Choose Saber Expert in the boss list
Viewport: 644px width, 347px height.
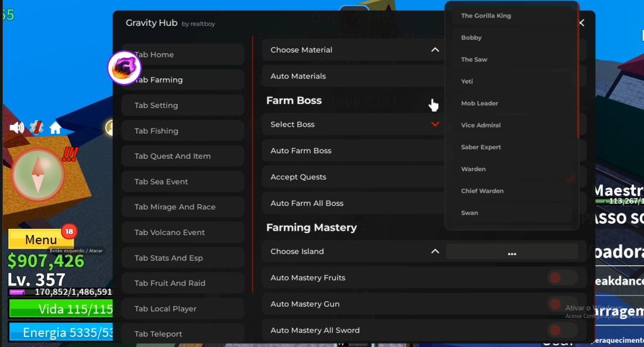(x=481, y=147)
